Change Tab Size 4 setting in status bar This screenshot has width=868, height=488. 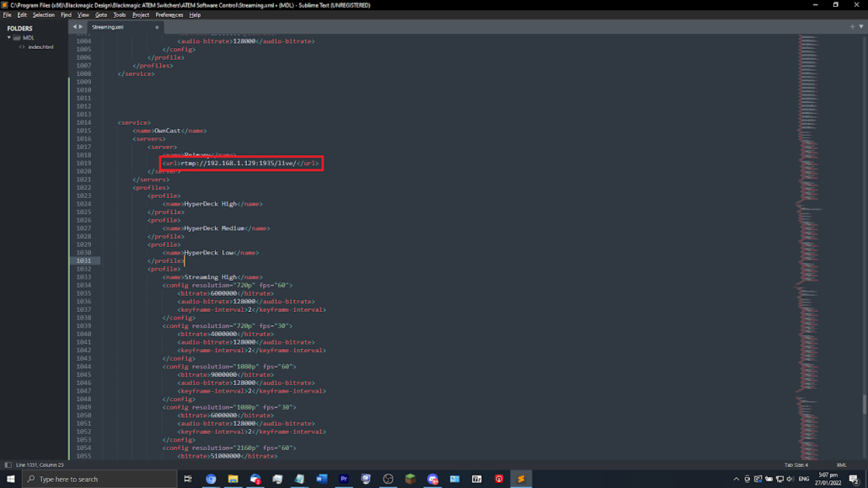click(x=796, y=464)
